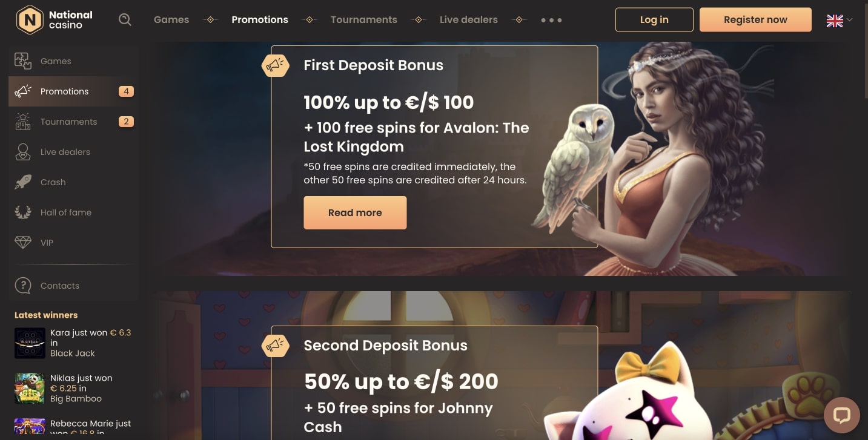Select the VIP diamond icon
Image resolution: width=868 pixels, height=440 pixels.
(x=23, y=243)
